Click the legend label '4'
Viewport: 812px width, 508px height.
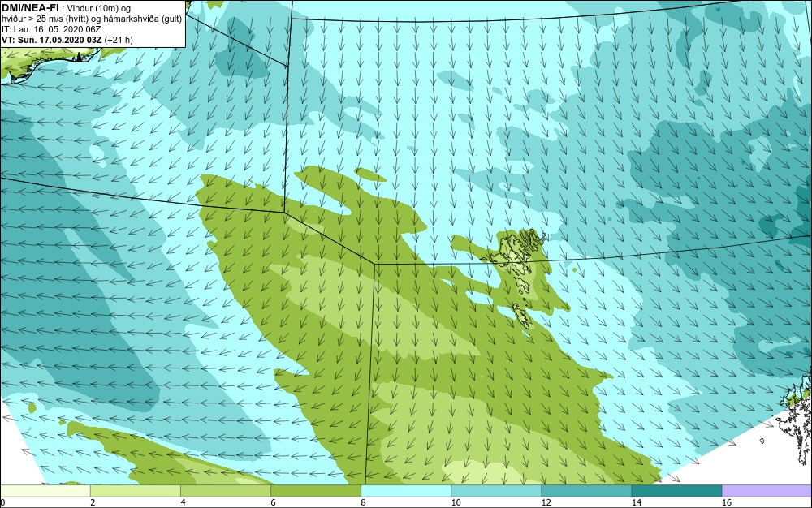coord(183,502)
